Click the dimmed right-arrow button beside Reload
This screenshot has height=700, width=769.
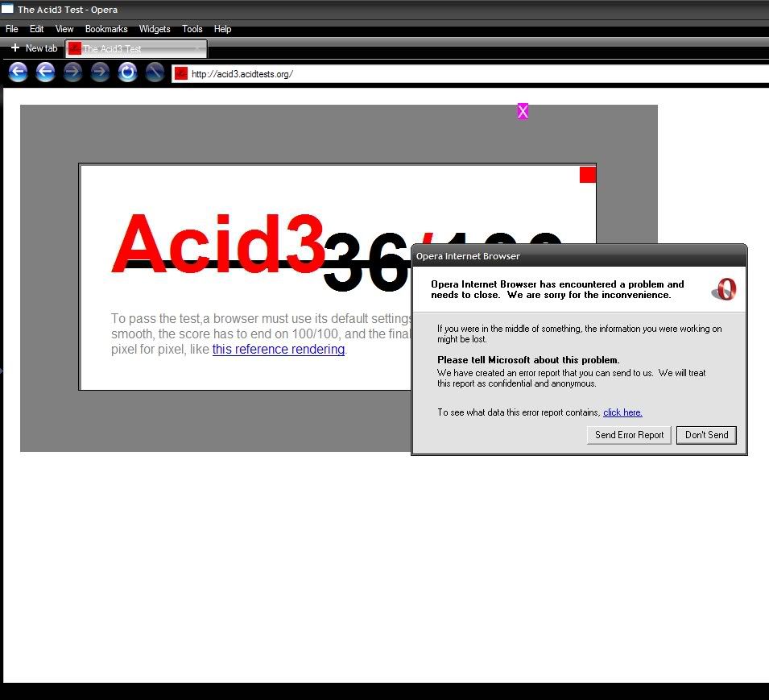[x=100, y=72]
